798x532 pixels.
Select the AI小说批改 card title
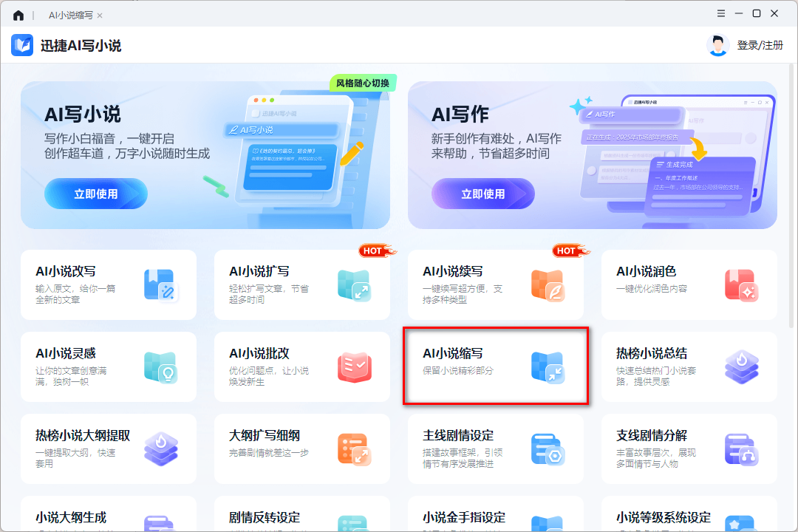click(259, 353)
